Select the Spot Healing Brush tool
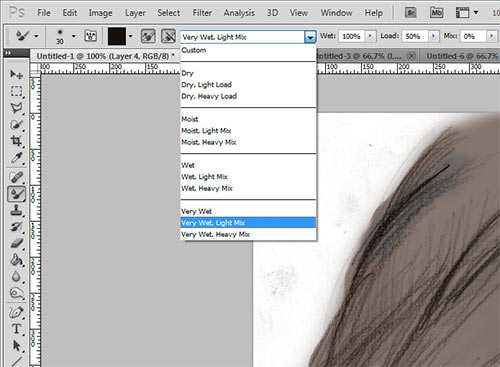500x367 pixels. click(16, 177)
